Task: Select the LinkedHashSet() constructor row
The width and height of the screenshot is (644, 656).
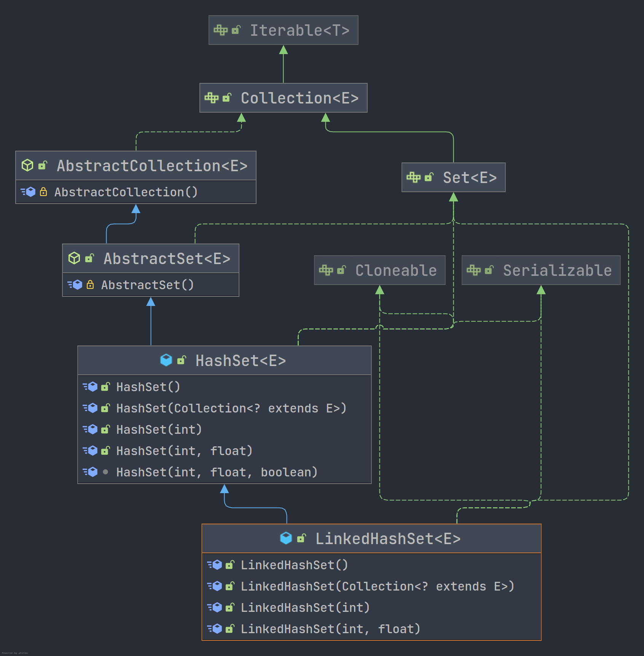Action: (371, 565)
